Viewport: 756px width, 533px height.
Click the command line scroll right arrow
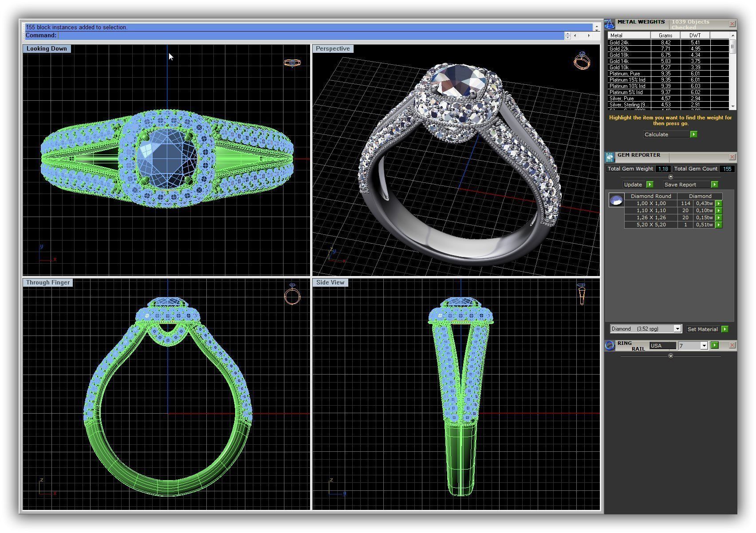[589, 36]
